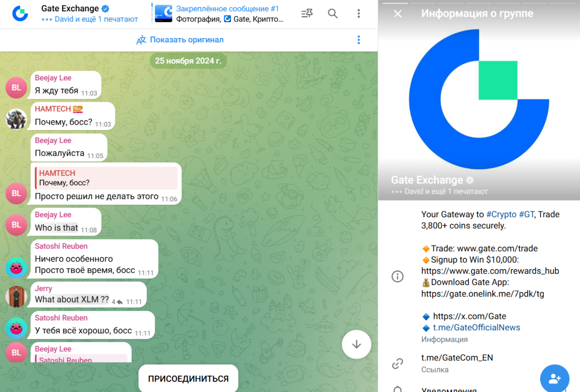This screenshot has width=580, height=392.
Task: Click the #GT hashtag
Action: [x=527, y=215]
